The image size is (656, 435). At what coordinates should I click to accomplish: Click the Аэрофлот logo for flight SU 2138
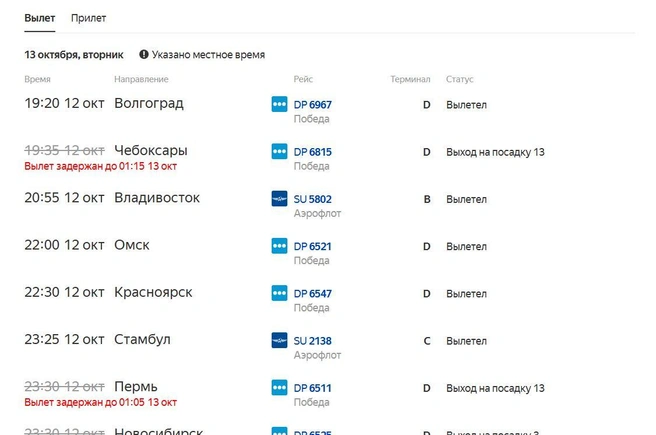point(279,340)
